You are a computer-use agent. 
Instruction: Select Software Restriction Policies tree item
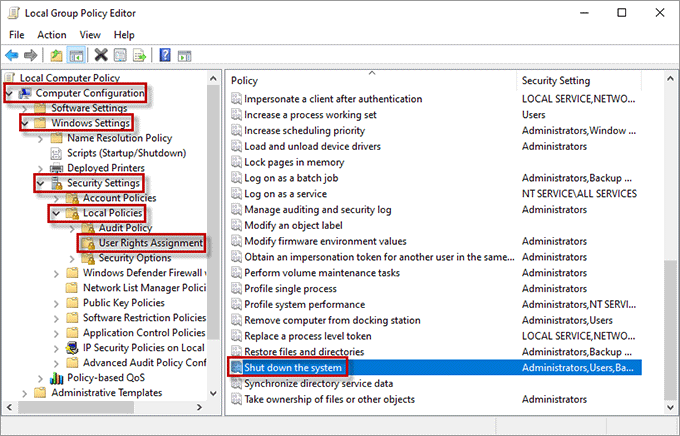click(x=144, y=318)
